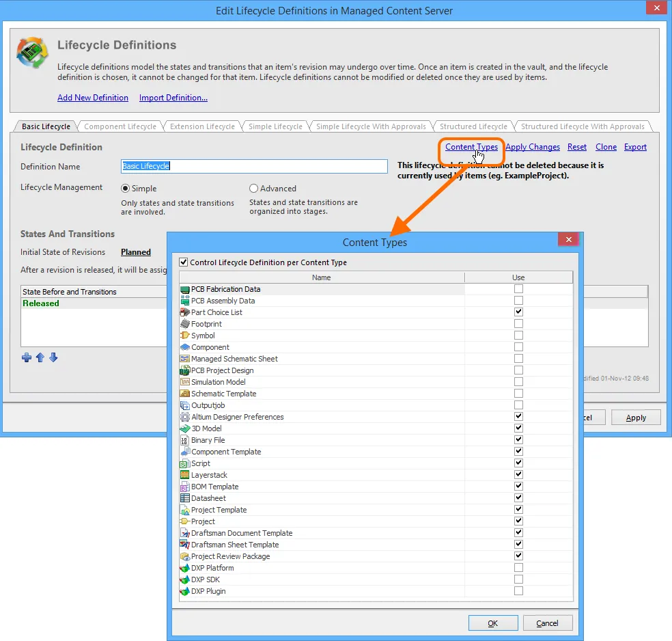Viewport: 672px width, 641px height.
Task: Click the Layerstack icon
Action: (184, 475)
